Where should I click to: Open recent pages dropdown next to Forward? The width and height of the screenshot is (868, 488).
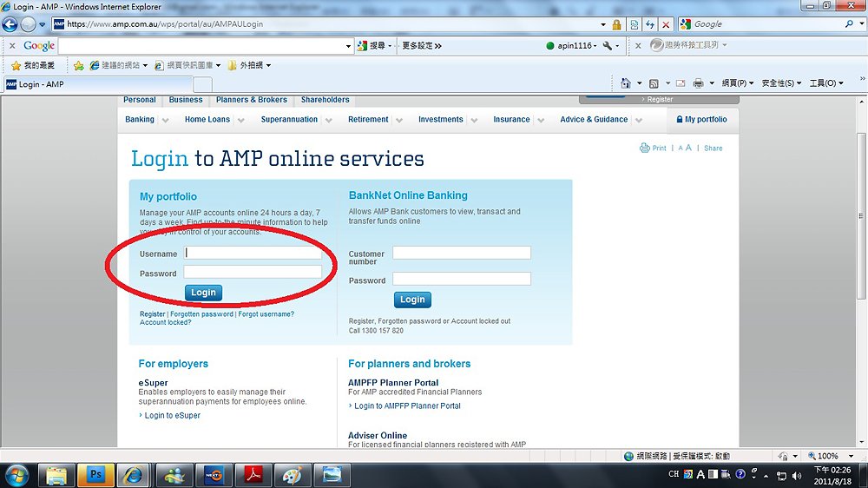[42, 24]
